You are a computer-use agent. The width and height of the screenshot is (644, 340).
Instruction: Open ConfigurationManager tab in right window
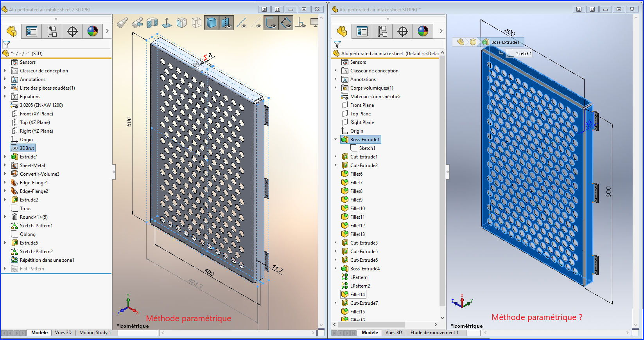click(x=382, y=31)
